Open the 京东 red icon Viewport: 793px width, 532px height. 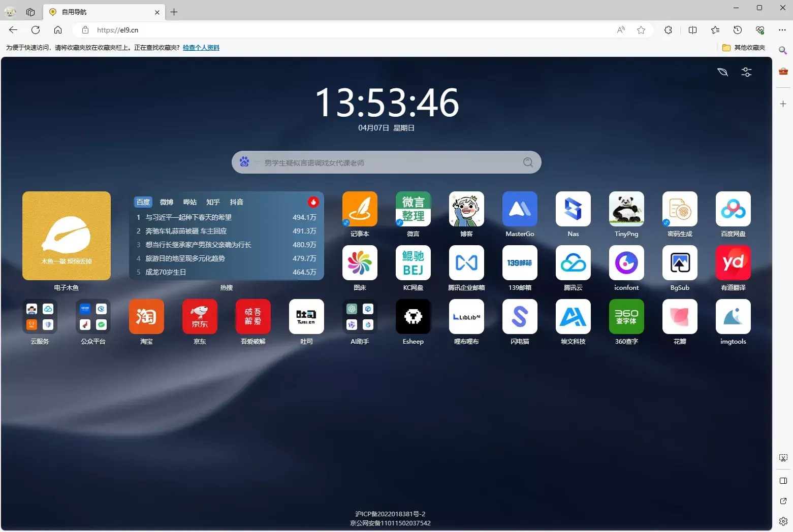tap(200, 316)
